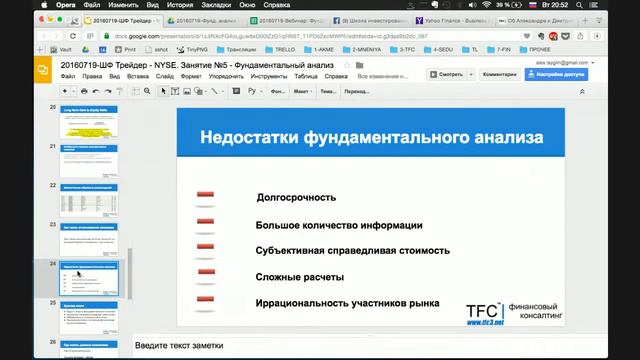
Task: Select slide 22 thumbnail with table
Action: point(89,200)
